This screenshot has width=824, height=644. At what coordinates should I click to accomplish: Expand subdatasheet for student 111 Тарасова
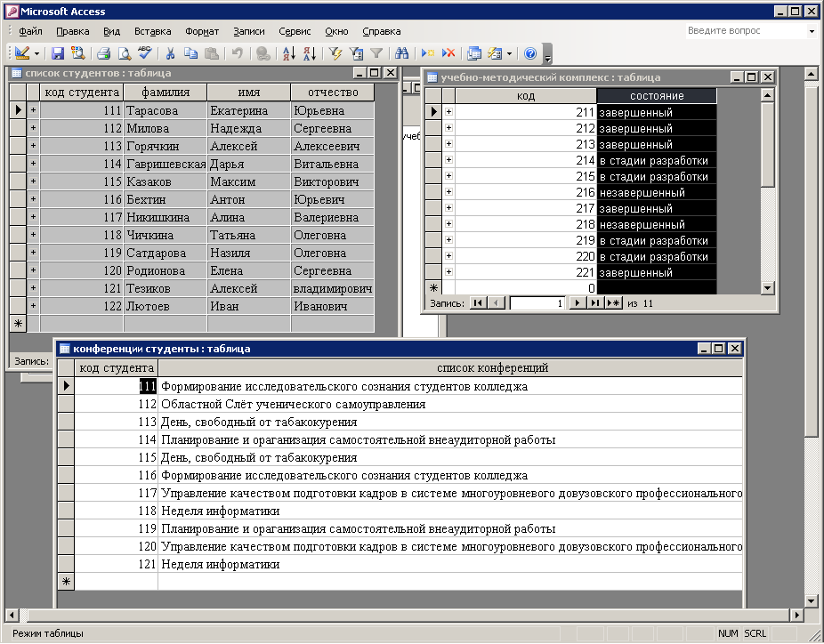pos(33,110)
